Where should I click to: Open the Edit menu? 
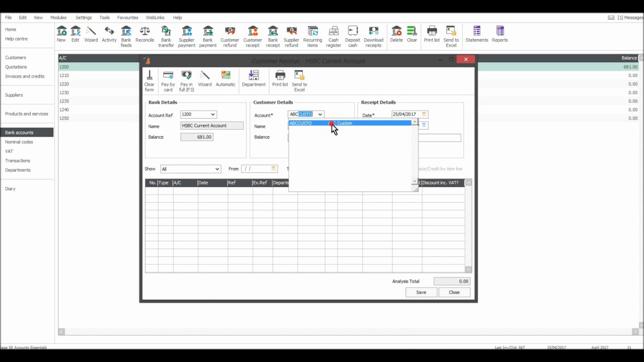click(x=23, y=18)
